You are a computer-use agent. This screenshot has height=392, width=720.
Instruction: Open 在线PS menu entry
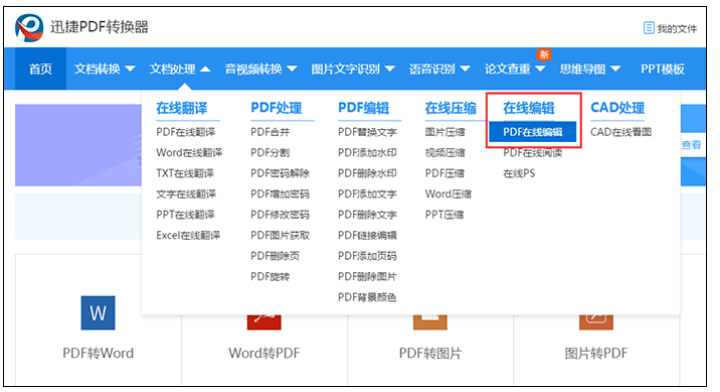click(x=519, y=174)
